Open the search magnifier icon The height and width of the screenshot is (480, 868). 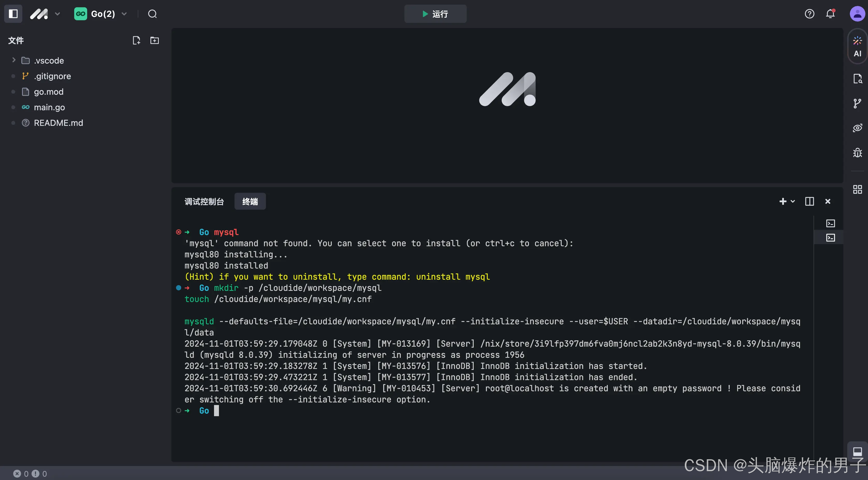pos(152,14)
